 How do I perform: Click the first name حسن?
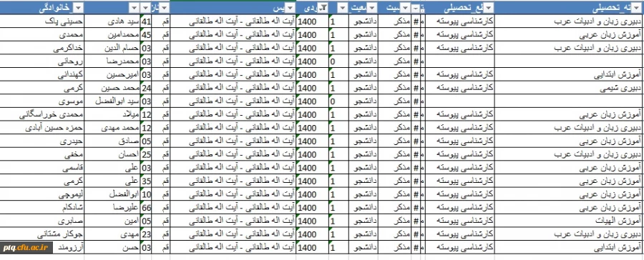(130, 248)
